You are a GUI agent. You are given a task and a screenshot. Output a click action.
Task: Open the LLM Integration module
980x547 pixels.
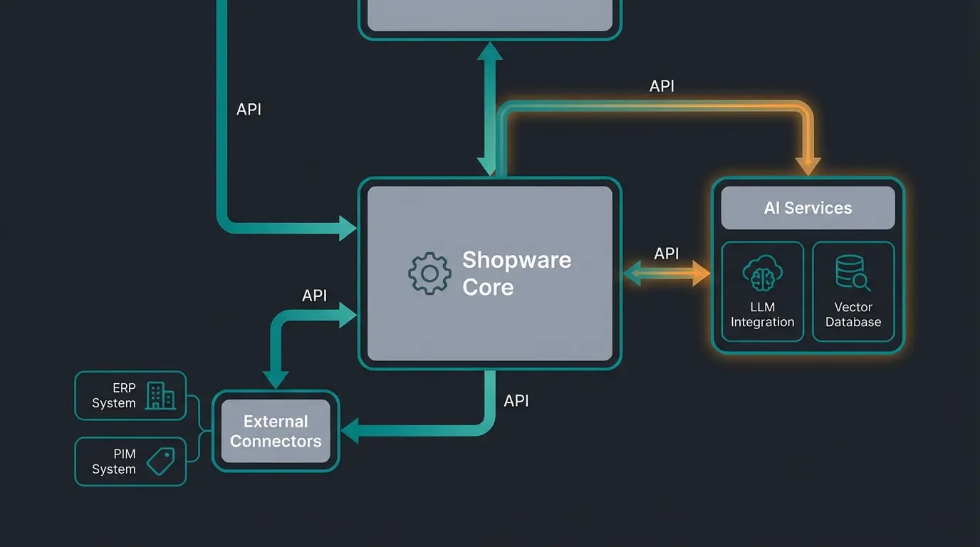tap(762, 291)
